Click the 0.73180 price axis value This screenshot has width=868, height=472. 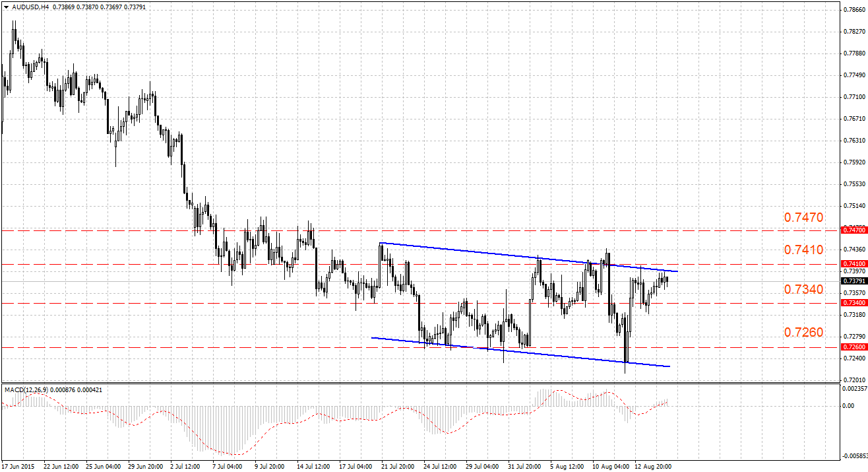[855, 314]
